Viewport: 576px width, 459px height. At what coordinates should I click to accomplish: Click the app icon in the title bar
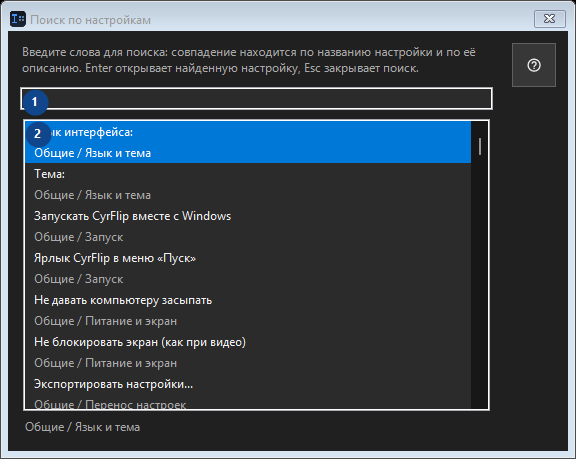tap(18, 19)
